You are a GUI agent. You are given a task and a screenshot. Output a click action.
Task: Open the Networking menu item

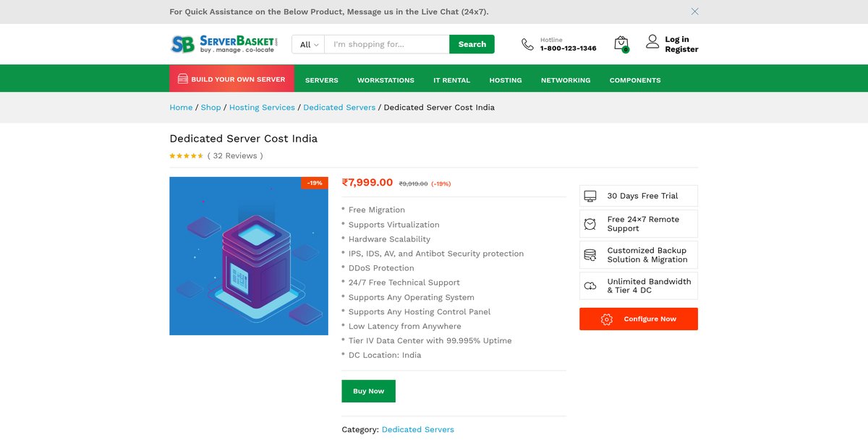[x=566, y=80]
